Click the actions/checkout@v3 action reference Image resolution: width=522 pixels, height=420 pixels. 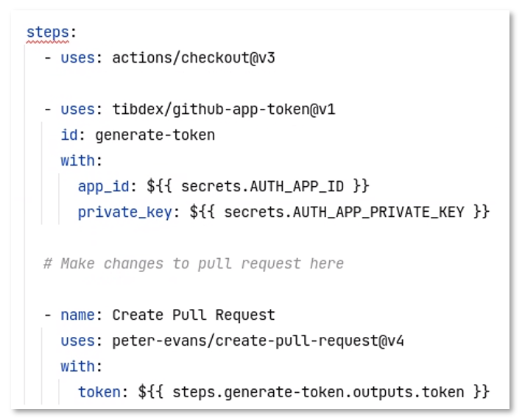point(194,58)
